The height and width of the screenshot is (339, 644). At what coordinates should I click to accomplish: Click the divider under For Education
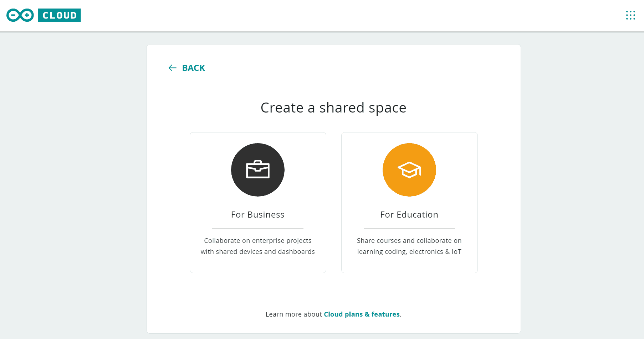point(409,228)
